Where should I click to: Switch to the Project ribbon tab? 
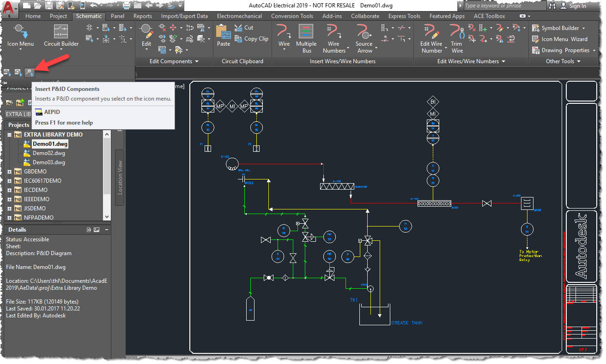coord(59,16)
